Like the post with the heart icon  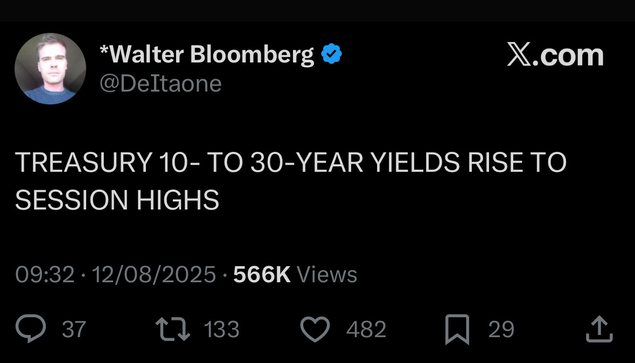point(315,329)
